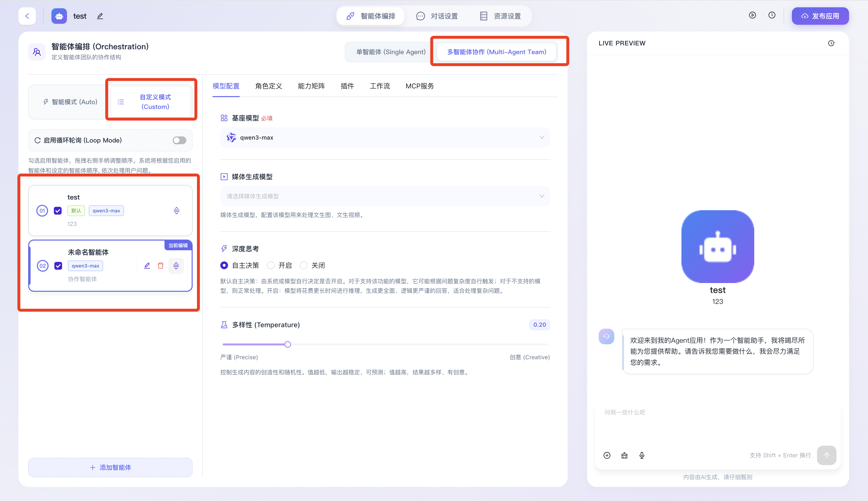868x501 pixels.
Task: Click the Temperature slider handle
Action: point(288,344)
